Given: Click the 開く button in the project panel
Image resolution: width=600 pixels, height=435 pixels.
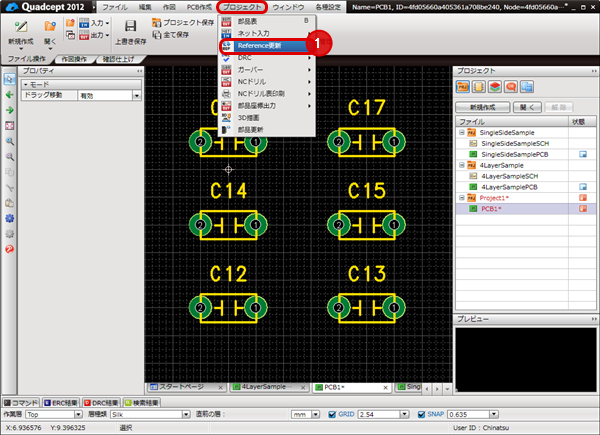Looking at the screenshot, I should coord(527,108).
